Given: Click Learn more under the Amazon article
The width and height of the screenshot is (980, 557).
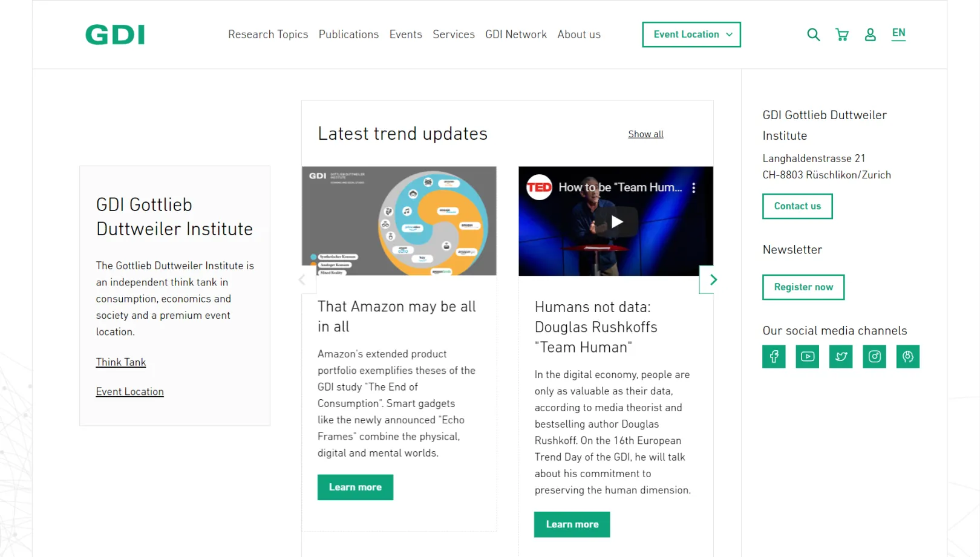Looking at the screenshot, I should tap(355, 487).
